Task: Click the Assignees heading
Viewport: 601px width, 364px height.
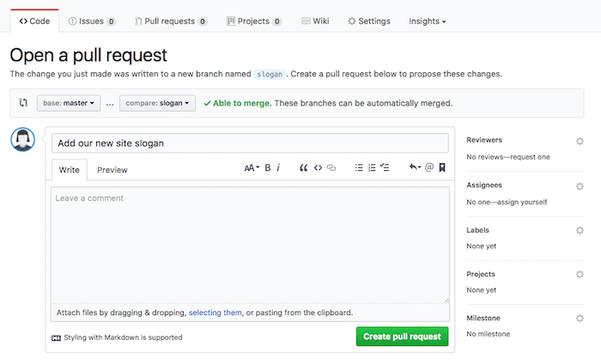Action: [484, 185]
